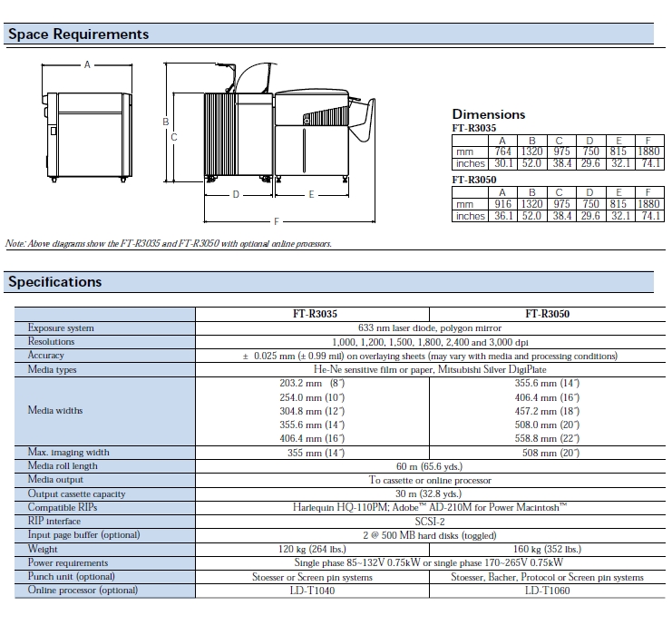Click the 120 kg (264 lbs.) weight cell
The image size is (672, 635).
[313, 549]
